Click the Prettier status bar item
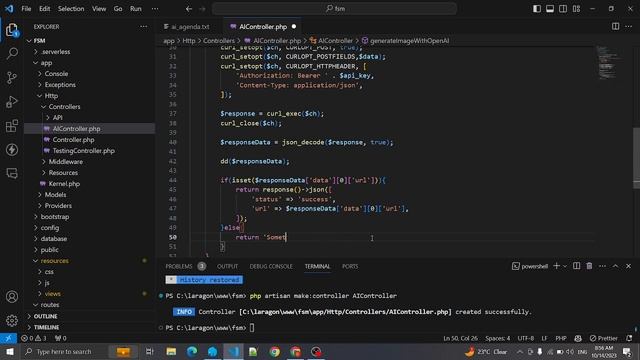 click(x=604, y=338)
